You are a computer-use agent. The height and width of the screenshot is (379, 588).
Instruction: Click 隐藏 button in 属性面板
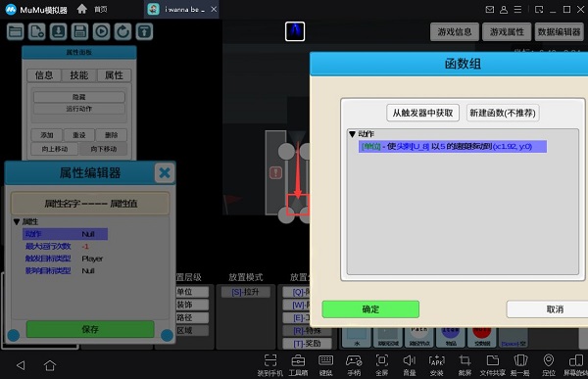tap(79, 97)
